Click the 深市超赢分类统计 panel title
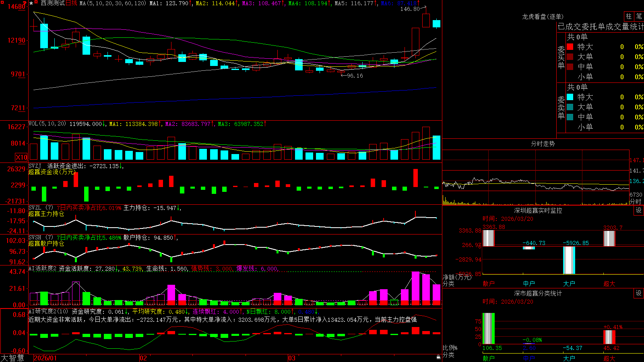This screenshot has width=644, height=362. click(538, 293)
